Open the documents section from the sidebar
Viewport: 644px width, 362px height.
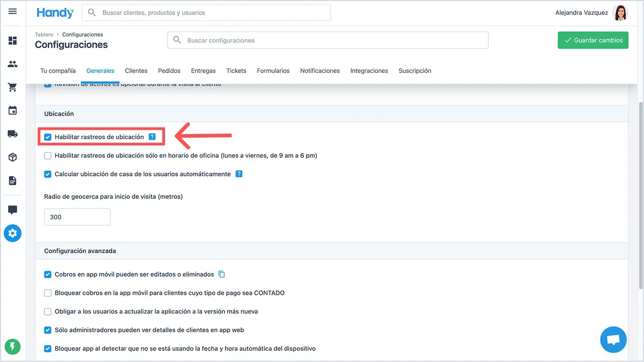(x=12, y=180)
